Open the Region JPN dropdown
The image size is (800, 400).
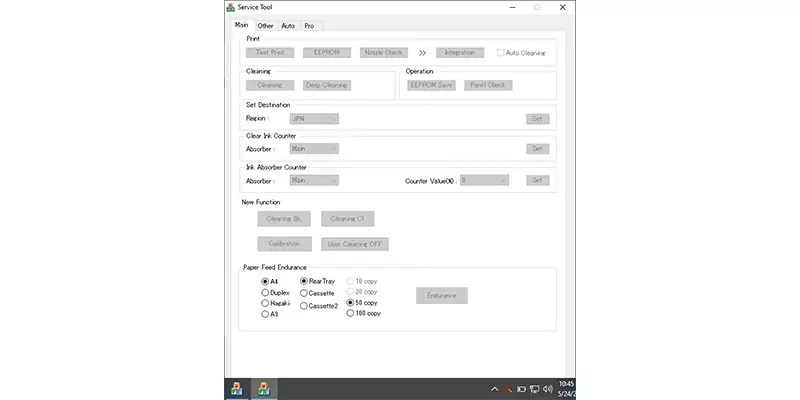[314, 118]
